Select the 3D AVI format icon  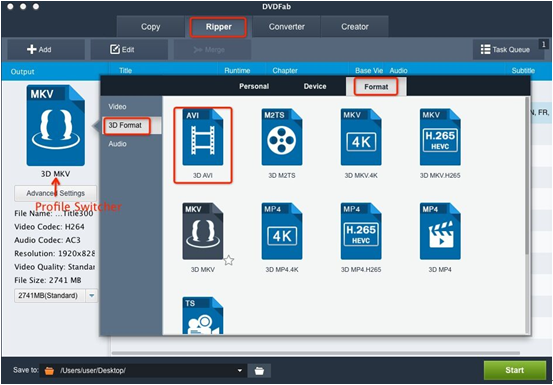click(x=203, y=137)
